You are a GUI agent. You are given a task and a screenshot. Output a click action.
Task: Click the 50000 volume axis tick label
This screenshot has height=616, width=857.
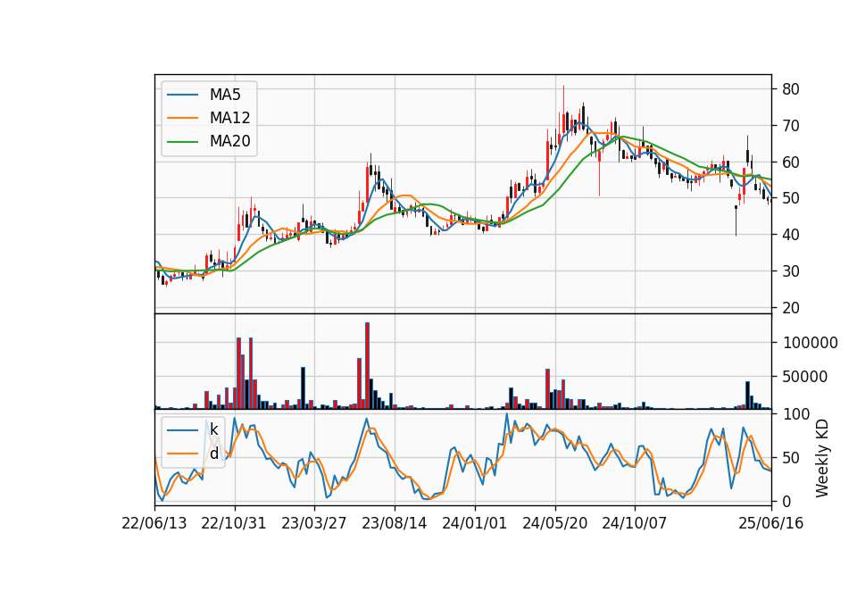805,377
